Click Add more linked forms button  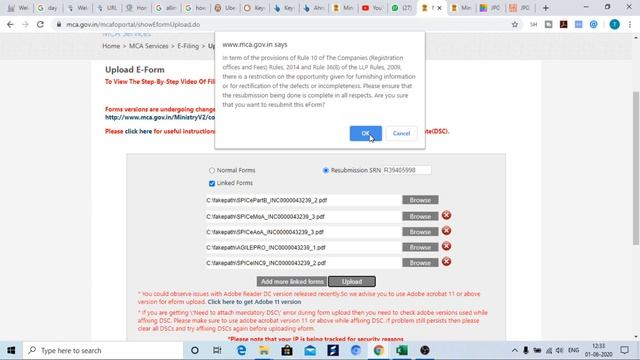tap(292, 282)
